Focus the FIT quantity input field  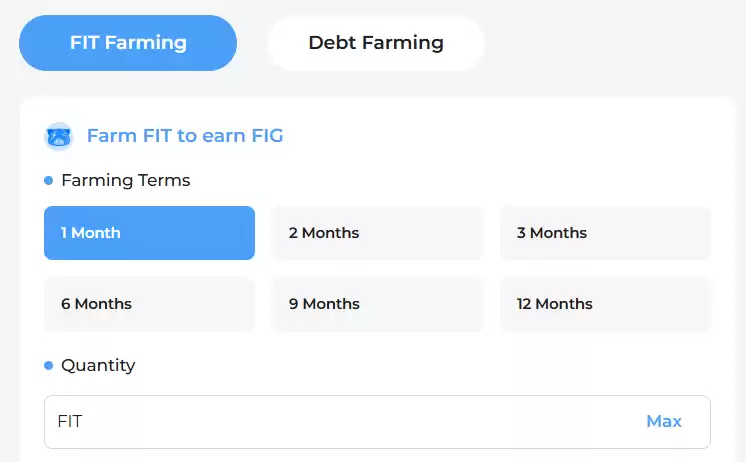[377, 422]
